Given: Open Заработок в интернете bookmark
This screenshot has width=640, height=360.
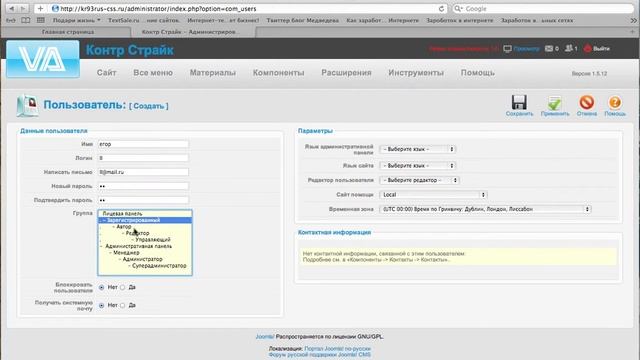Looking at the screenshot, I should pyautogui.click(x=460, y=20).
